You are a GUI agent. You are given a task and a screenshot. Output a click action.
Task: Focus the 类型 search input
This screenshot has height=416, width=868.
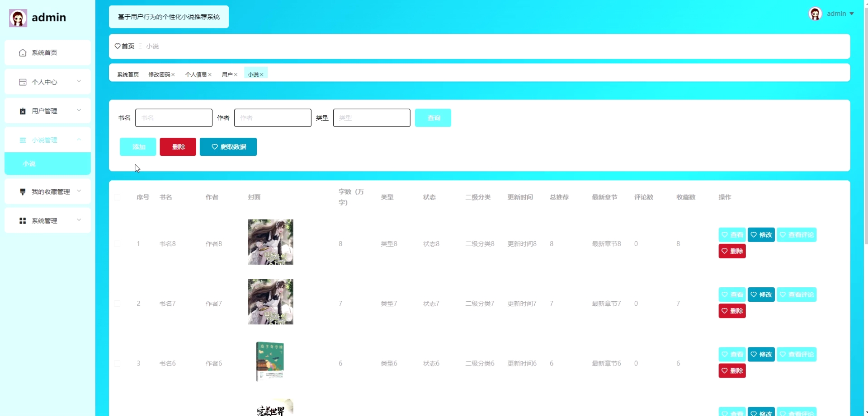click(372, 118)
